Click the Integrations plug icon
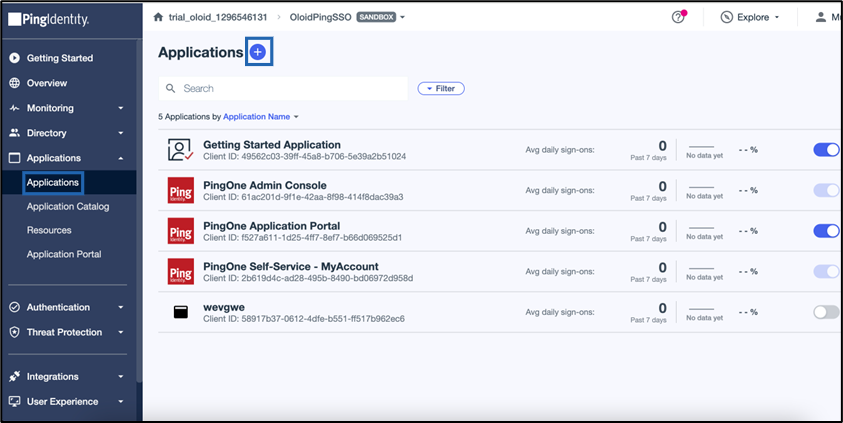Image resolution: width=843 pixels, height=423 pixels. click(15, 377)
